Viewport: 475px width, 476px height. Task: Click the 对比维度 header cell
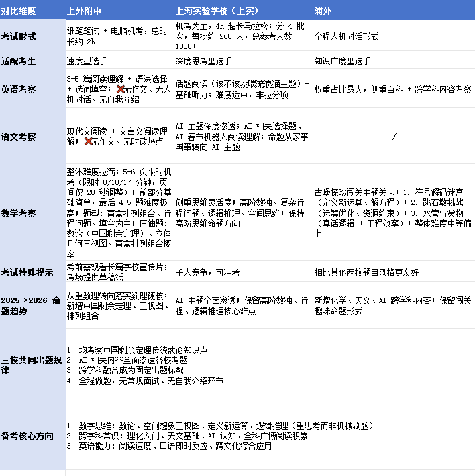(x=32, y=10)
